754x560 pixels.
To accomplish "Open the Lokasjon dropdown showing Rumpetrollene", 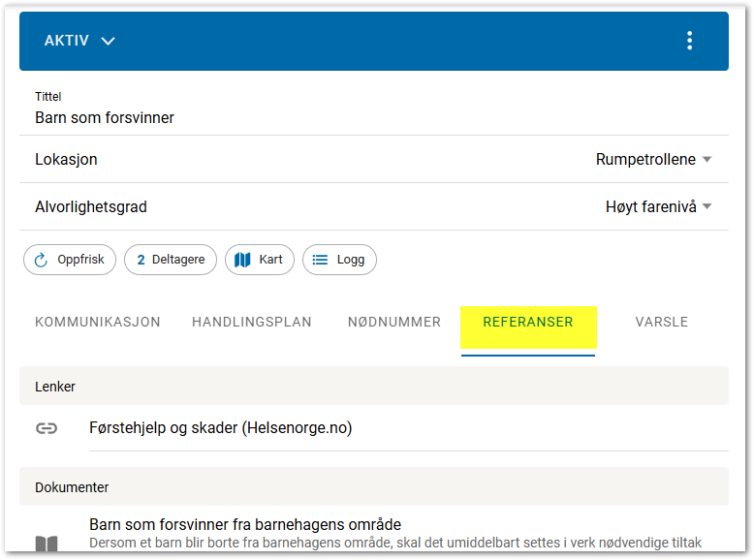I will [x=654, y=160].
